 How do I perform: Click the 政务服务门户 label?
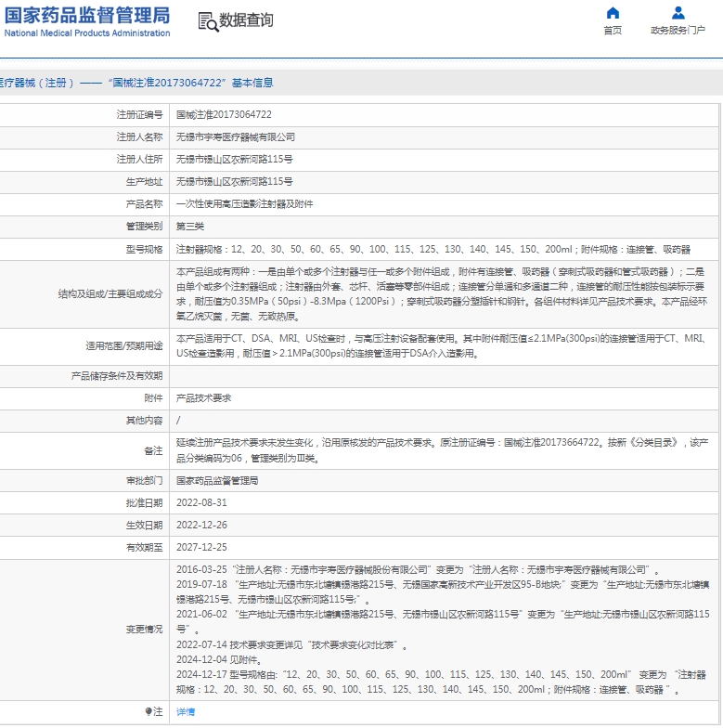678,30
